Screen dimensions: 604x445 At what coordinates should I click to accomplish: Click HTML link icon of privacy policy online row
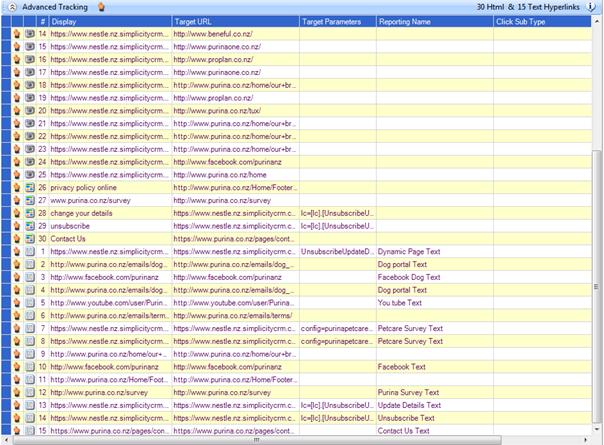point(30,188)
